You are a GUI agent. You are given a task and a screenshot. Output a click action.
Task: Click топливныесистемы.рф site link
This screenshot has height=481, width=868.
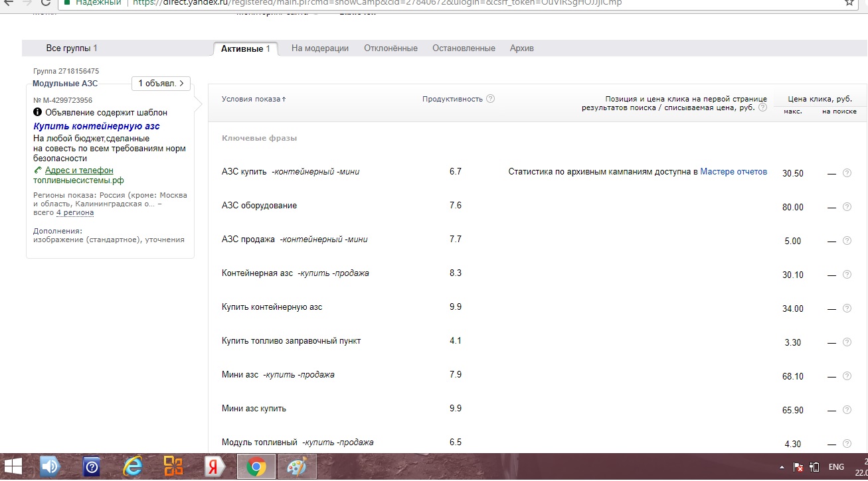coord(78,180)
